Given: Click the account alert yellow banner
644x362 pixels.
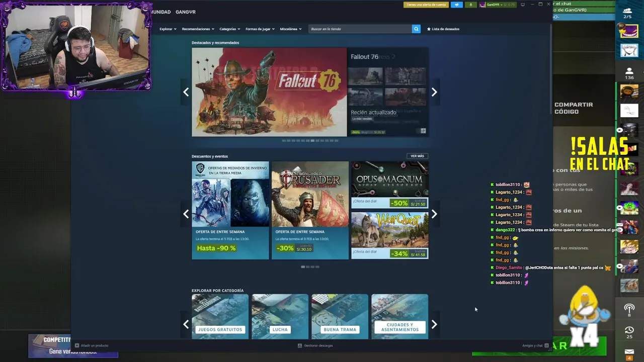Looking at the screenshot, I should (426, 5).
